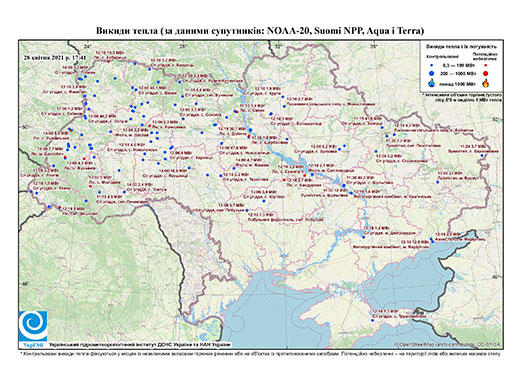Image resolution: width=520 pixels, height=368 pixels.
Task: Click the institute name text beside logo
Action: pyautogui.click(x=140, y=344)
